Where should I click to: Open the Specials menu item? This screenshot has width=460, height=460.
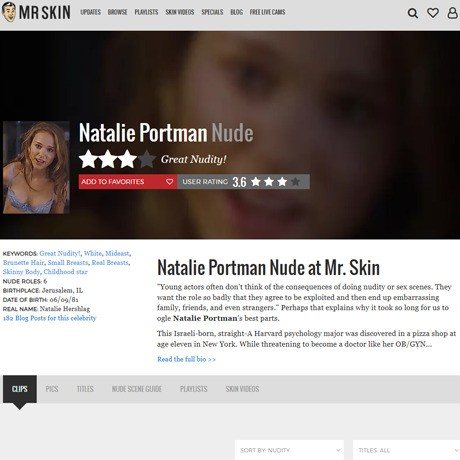point(212,12)
